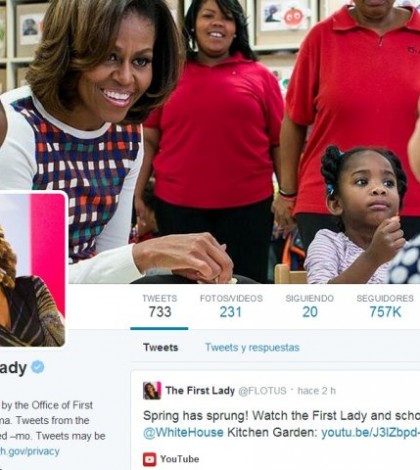Open the @WhiteHouse mention link
The height and width of the screenshot is (470, 420).
point(183,432)
